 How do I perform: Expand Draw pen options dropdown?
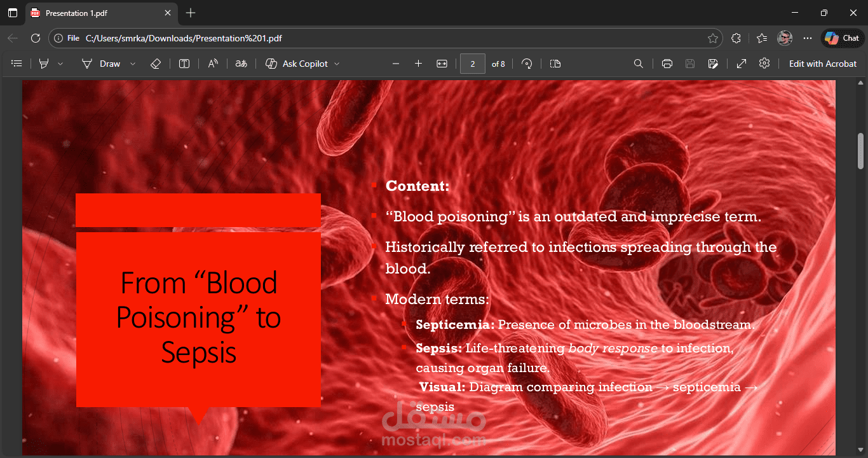pyautogui.click(x=133, y=64)
